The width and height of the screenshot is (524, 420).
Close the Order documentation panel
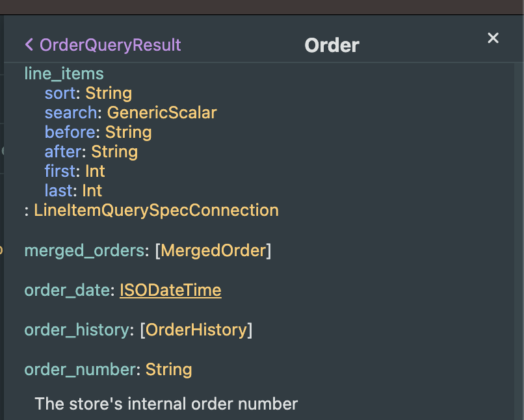coord(493,38)
